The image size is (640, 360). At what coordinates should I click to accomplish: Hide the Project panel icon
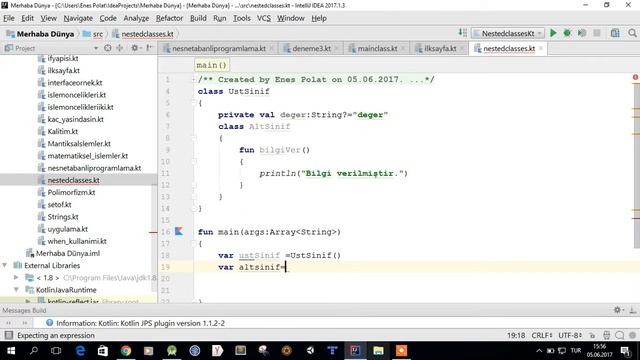pos(149,48)
